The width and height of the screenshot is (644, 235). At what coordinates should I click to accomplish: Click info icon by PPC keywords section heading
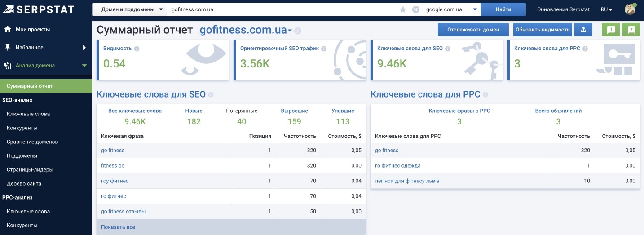(485, 95)
